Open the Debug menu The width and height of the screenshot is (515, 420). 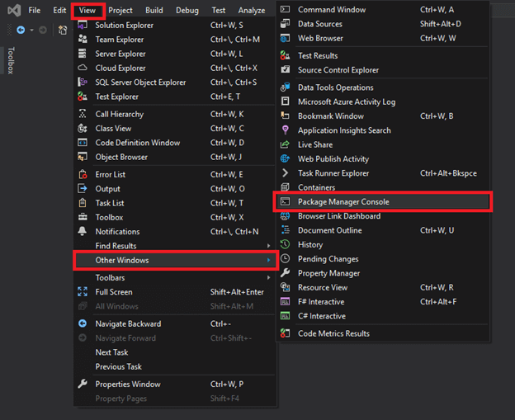click(187, 11)
